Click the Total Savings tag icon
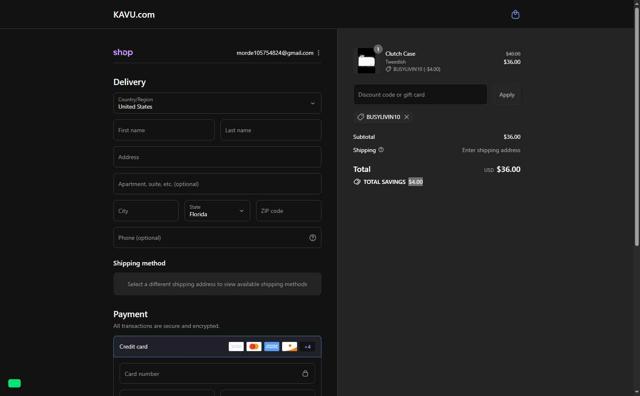640x396 pixels. (x=357, y=182)
